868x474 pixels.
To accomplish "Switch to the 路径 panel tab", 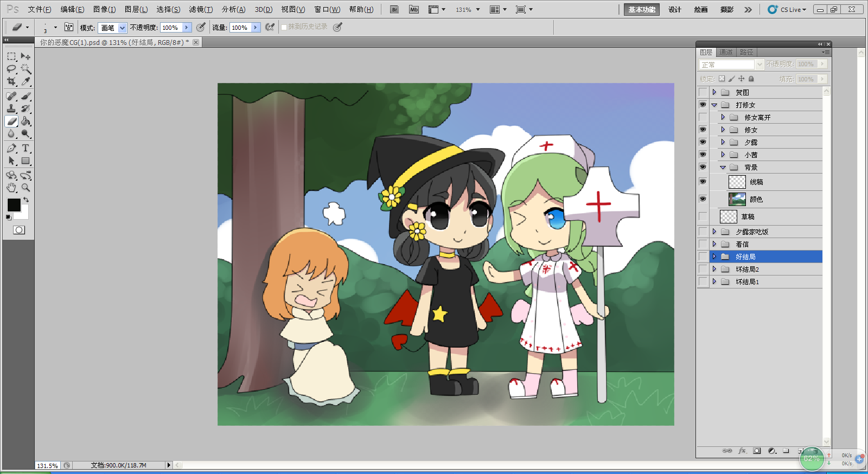I will [x=746, y=52].
